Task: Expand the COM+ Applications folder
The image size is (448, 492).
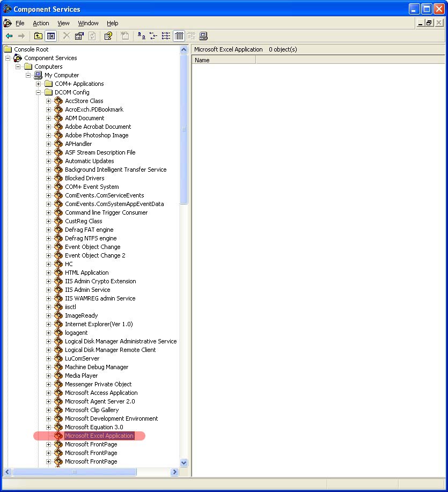Action: [38, 84]
